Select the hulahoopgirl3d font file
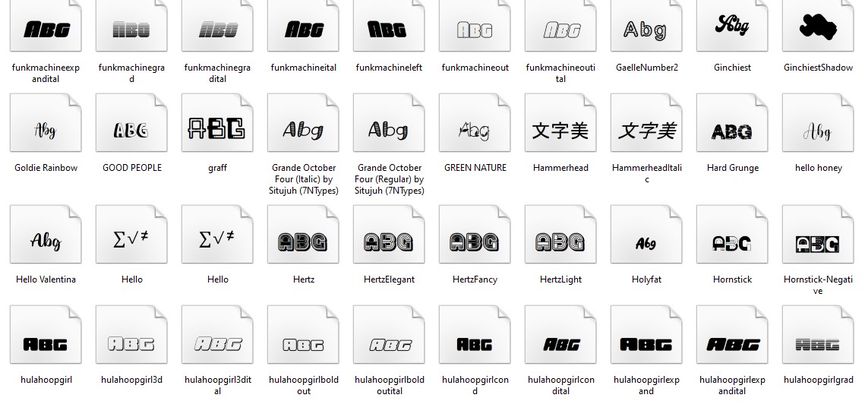This screenshot has width=868, height=401. (x=131, y=343)
